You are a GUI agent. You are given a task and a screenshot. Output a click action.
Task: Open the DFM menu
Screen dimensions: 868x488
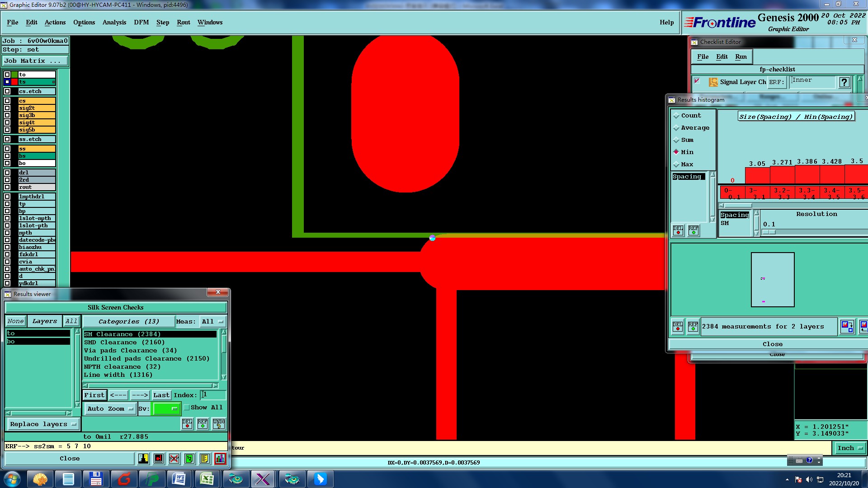(142, 22)
